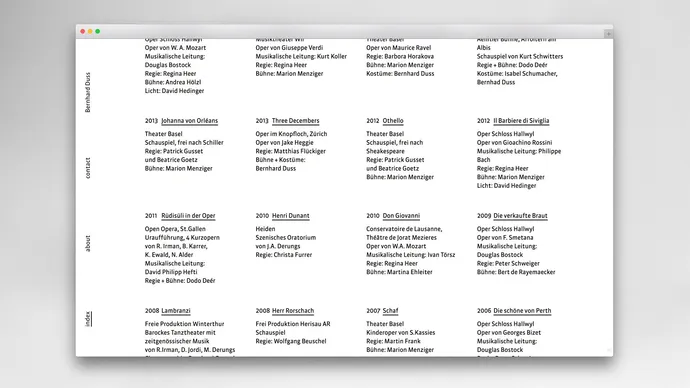Click 'Regie: Martin Frank' text

(x=393, y=341)
